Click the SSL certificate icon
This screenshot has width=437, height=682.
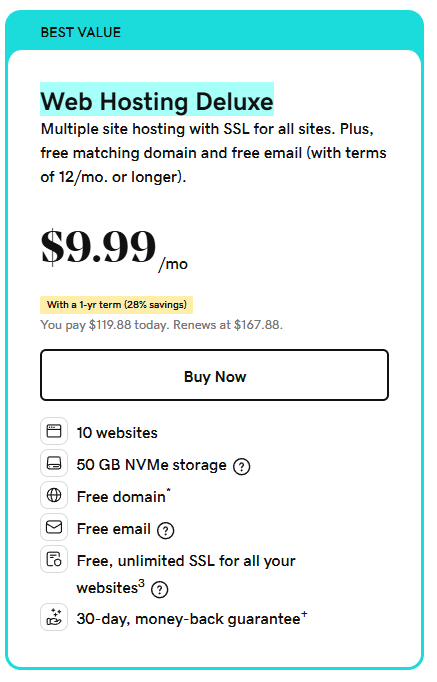pyautogui.click(x=54, y=559)
